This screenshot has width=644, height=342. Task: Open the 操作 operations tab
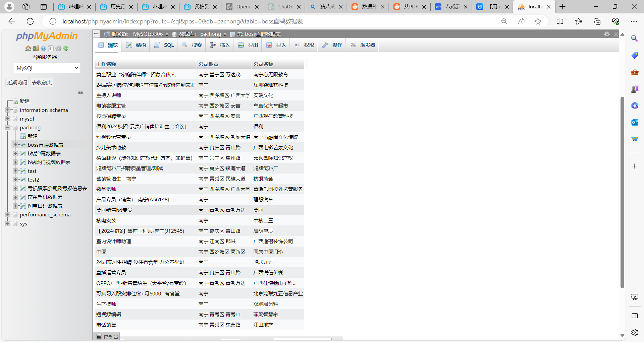coord(333,45)
